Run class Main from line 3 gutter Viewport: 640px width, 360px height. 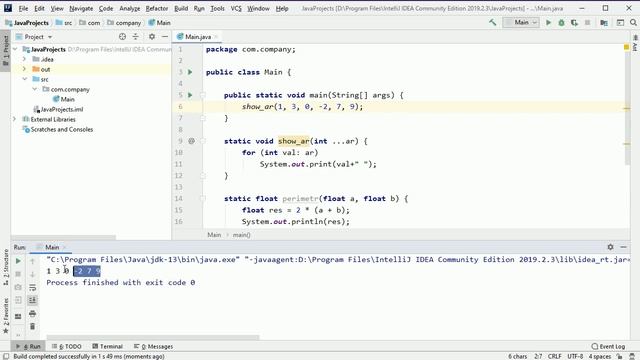point(190,72)
